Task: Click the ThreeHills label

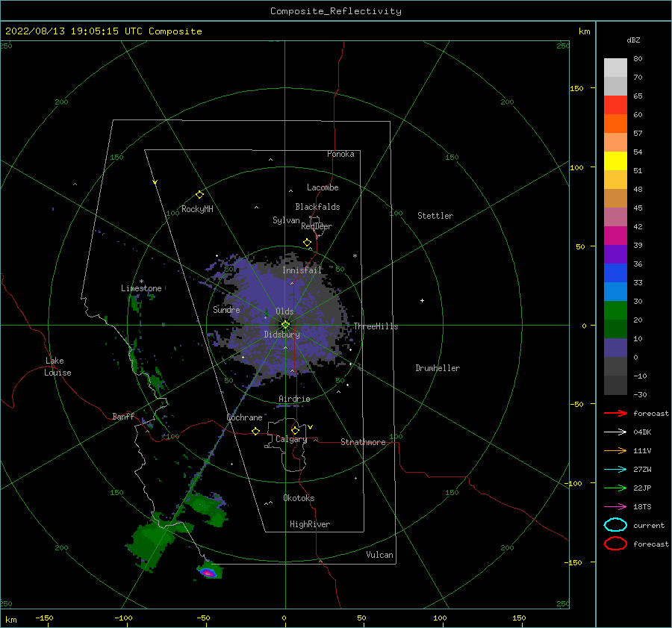Action: (376, 326)
